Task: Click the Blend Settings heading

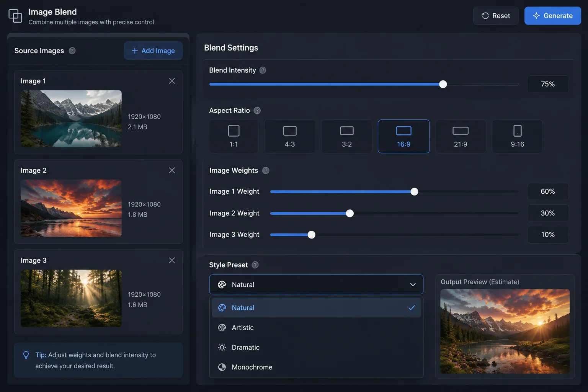Action: (x=231, y=48)
